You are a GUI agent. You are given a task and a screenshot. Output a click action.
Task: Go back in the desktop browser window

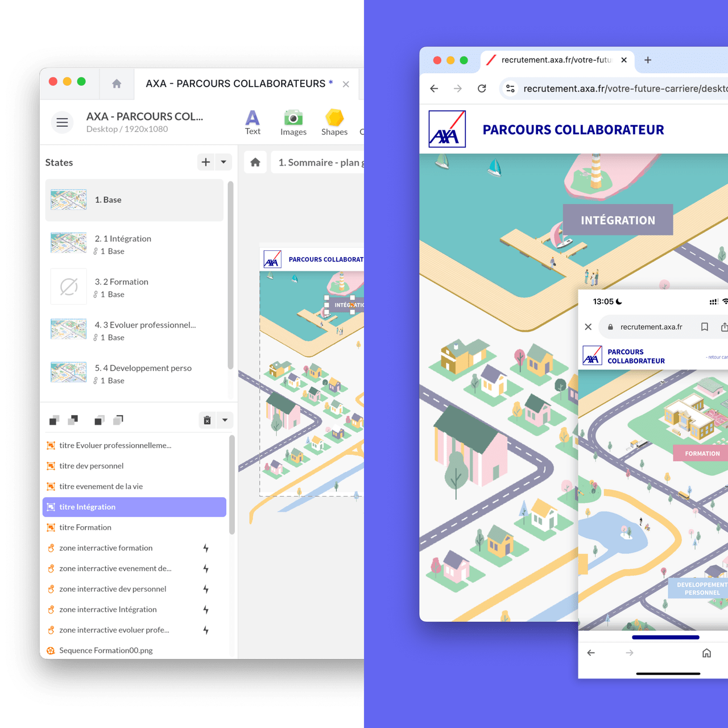[x=434, y=89]
